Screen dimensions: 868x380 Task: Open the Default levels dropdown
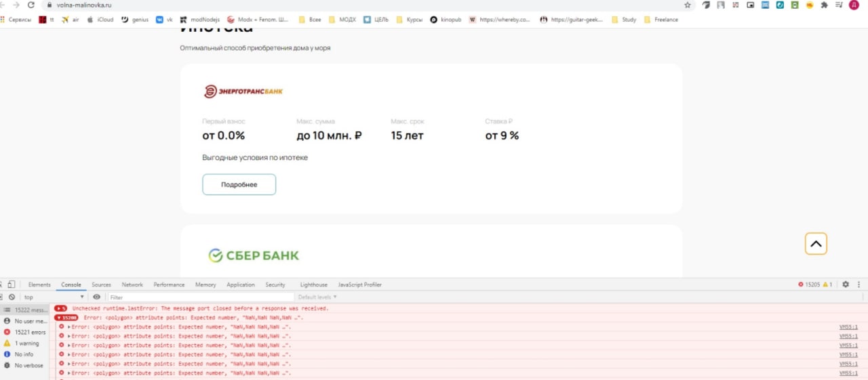(x=317, y=297)
